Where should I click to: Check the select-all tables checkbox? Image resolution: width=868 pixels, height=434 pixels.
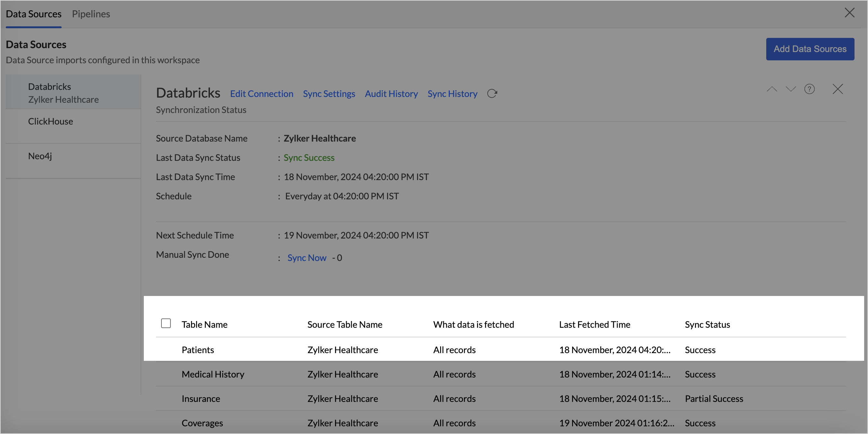166,323
